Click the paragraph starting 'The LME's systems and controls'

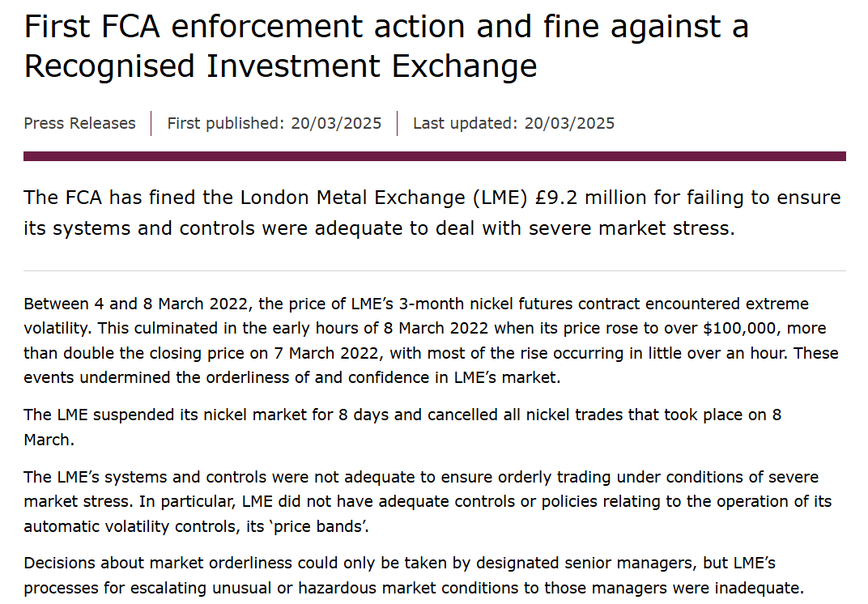tap(428, 501)
